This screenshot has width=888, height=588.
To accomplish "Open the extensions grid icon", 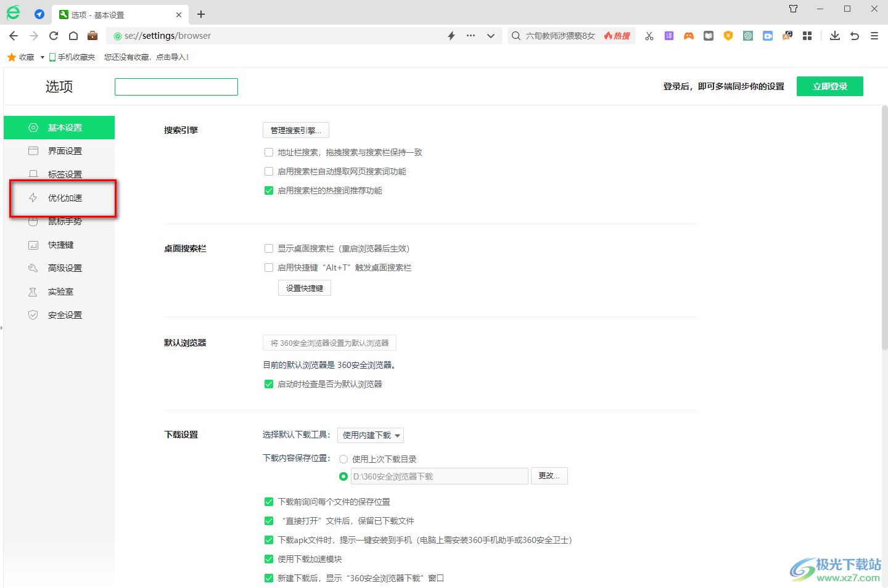I will (x=807, y=36).
